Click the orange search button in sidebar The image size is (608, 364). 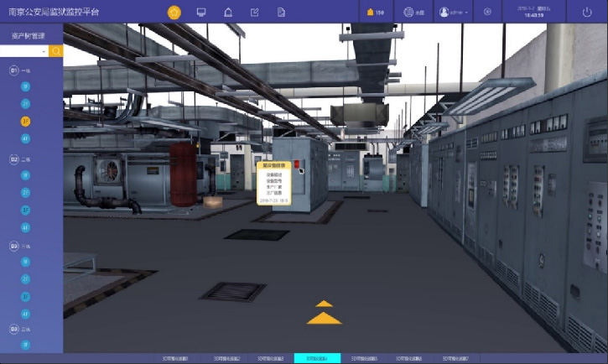click(x=56, y=51)
